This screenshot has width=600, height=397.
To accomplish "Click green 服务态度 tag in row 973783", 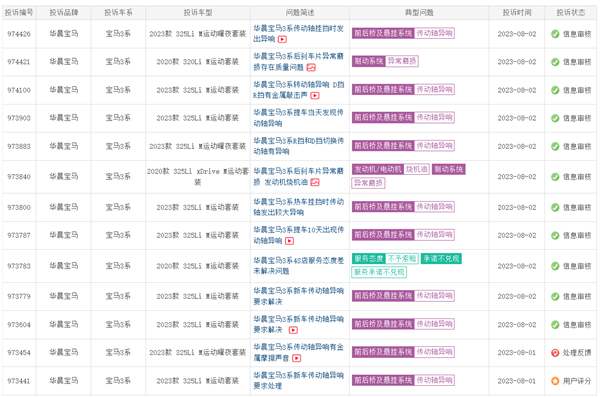I will pyautogui.click(x=368, y=259).
